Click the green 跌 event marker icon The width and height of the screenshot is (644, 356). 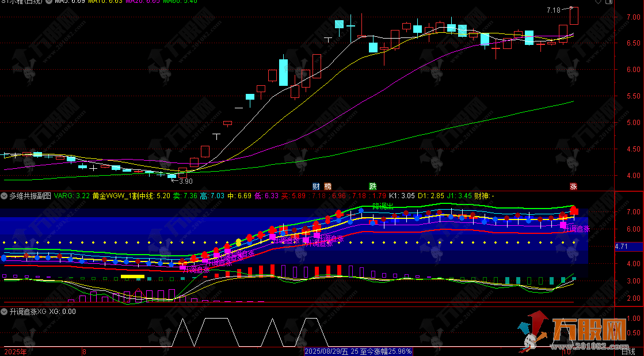click(x=372, y=187)
